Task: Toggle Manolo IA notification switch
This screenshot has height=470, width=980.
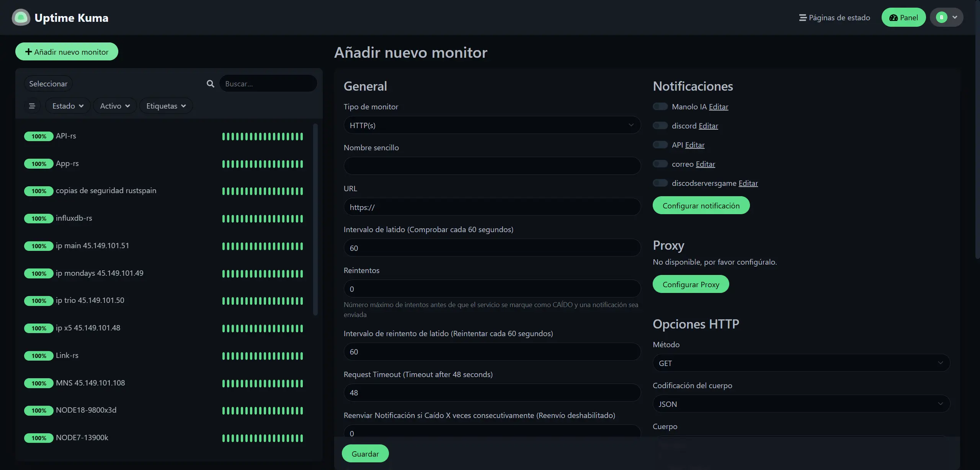Action: pyautogui.click(x=660, y=107)
